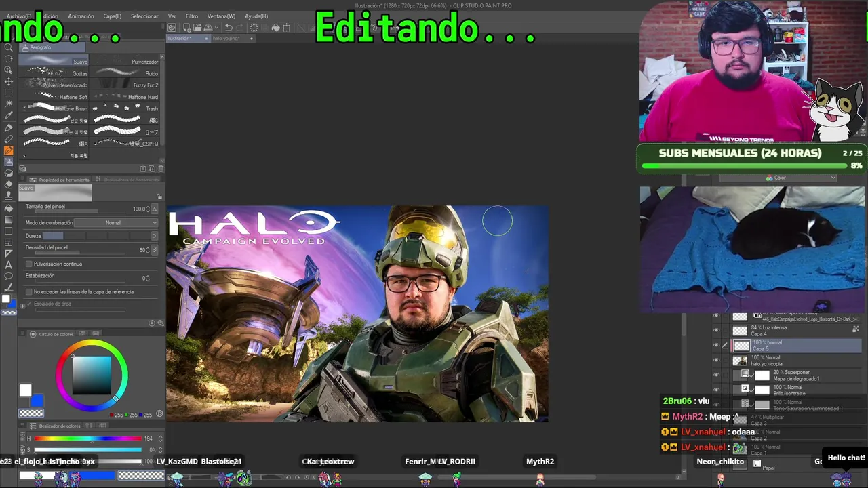Image resolution: width=868 pixels, height=488 pixels.
Task: Open the Ventana(W) menu
Action: [221, 16]
